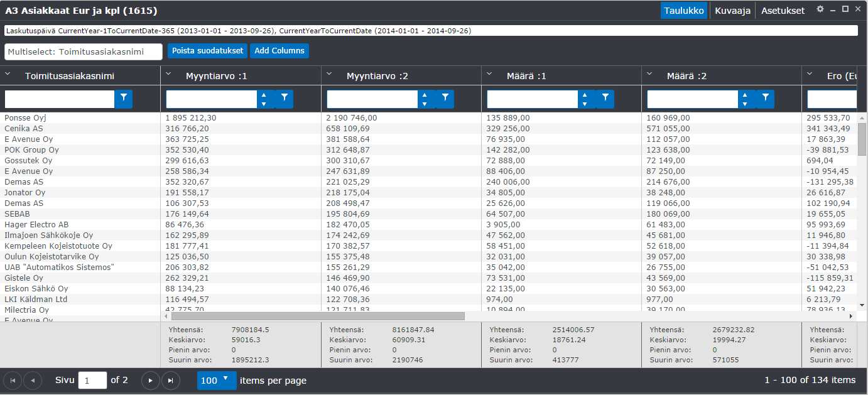
Task: Select the POK Group Oy row
Action: pyautogui.click(x=429, y=149)
